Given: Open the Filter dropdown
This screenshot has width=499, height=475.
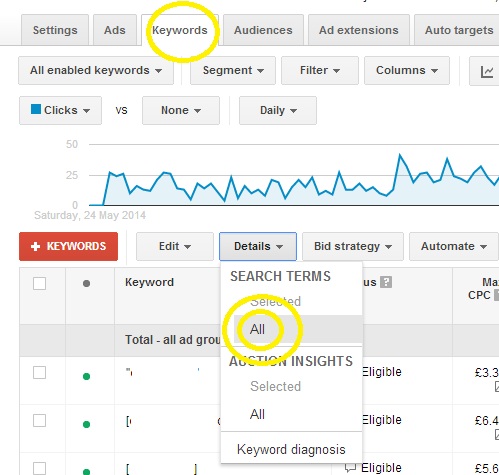Looking at the screenshot, I should pos(320,70).
